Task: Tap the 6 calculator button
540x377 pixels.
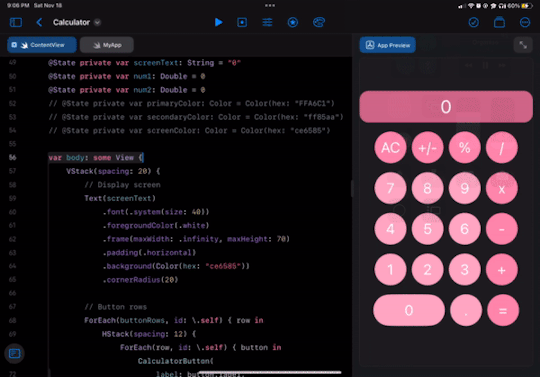Action: pyautogui.click(x=465, y=229)
